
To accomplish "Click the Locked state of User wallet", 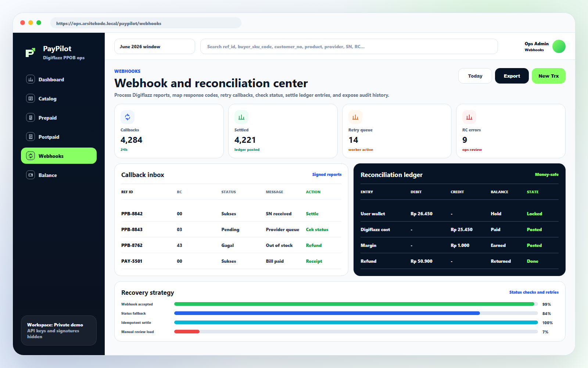I will 534,213.
